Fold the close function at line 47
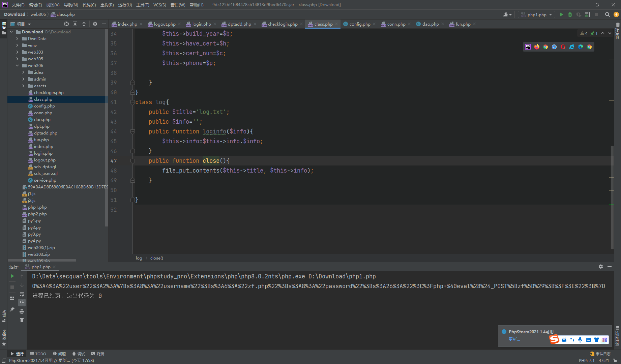The image size is (621, 364). (132, 161)
